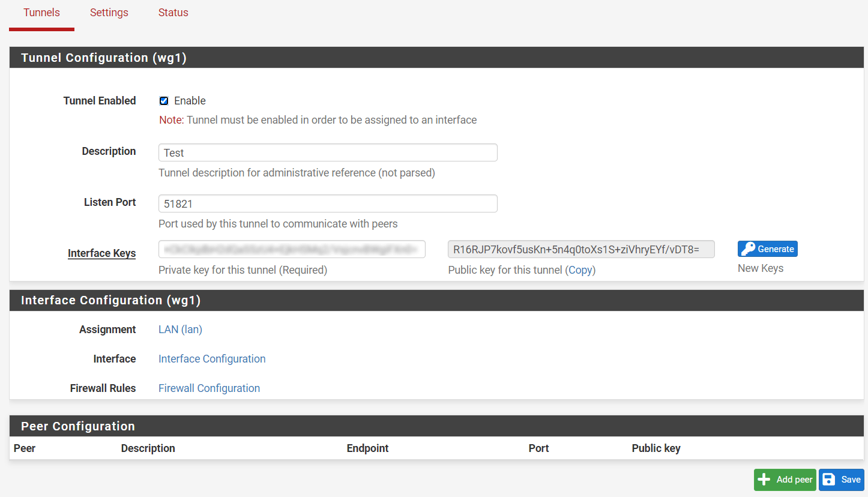Open the Status tab
The image size is (868, 497).
(173, 13)
